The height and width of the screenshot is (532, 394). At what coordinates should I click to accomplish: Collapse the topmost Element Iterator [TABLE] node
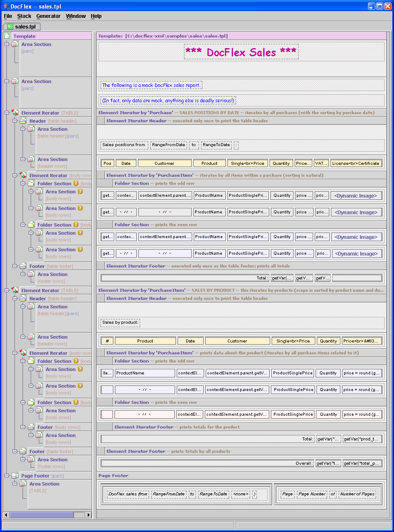(x=7, y=113)
